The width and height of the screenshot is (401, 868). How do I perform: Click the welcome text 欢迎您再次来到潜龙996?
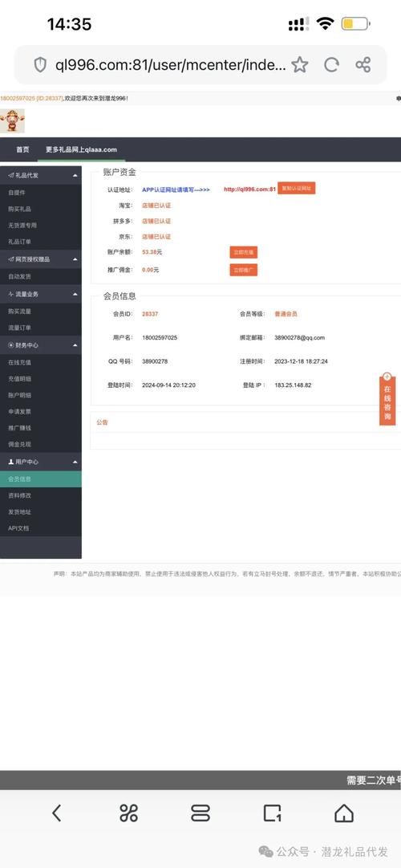(96, 99)
